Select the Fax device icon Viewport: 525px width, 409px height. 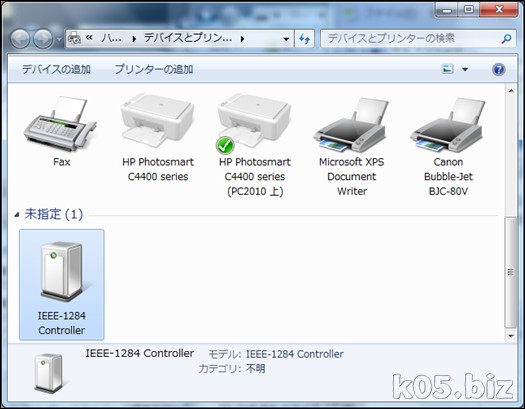point(61,124)
